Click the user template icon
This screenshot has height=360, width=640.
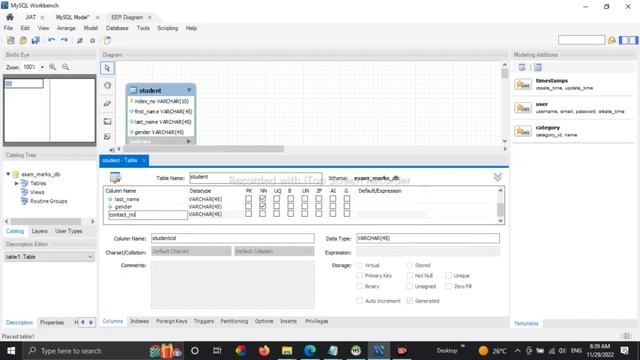(523, 108)
